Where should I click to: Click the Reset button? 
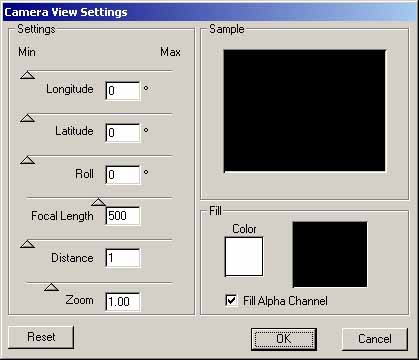41,337
